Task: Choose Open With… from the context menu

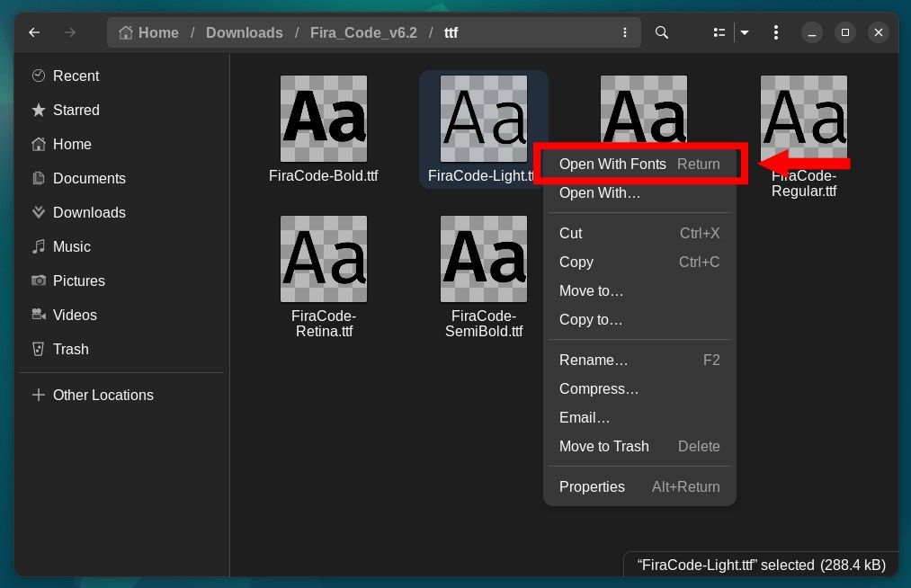Action: (639, 193)
